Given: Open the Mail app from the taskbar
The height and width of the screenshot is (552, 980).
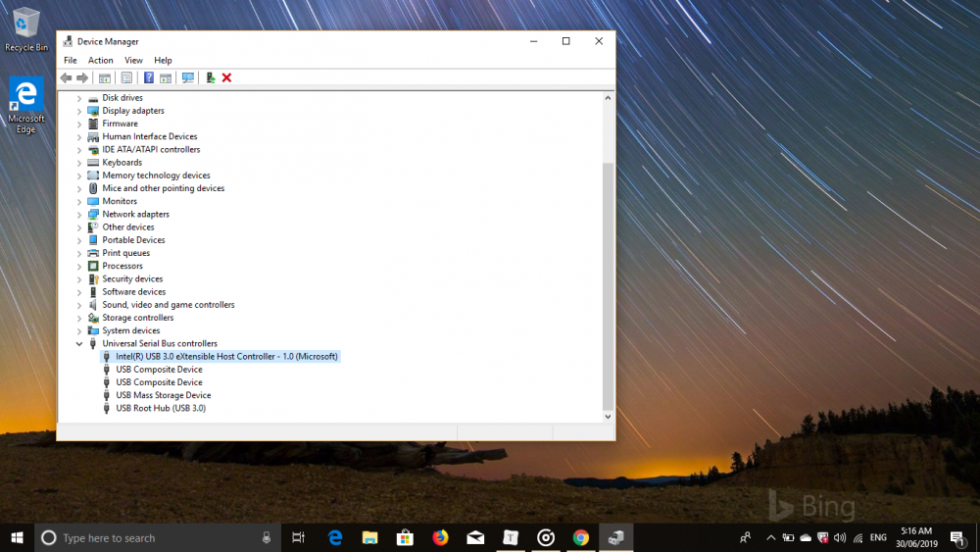Looking at the screenshot, I should (475, 537).
